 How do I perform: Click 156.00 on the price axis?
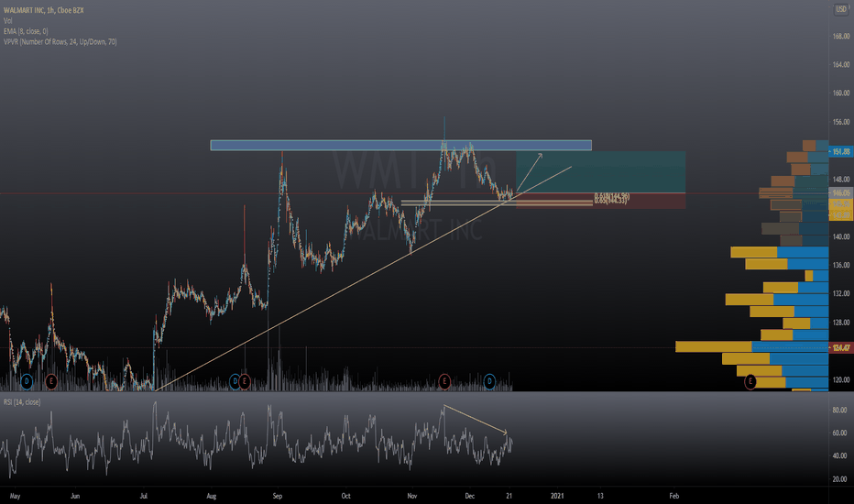(841, 122)
